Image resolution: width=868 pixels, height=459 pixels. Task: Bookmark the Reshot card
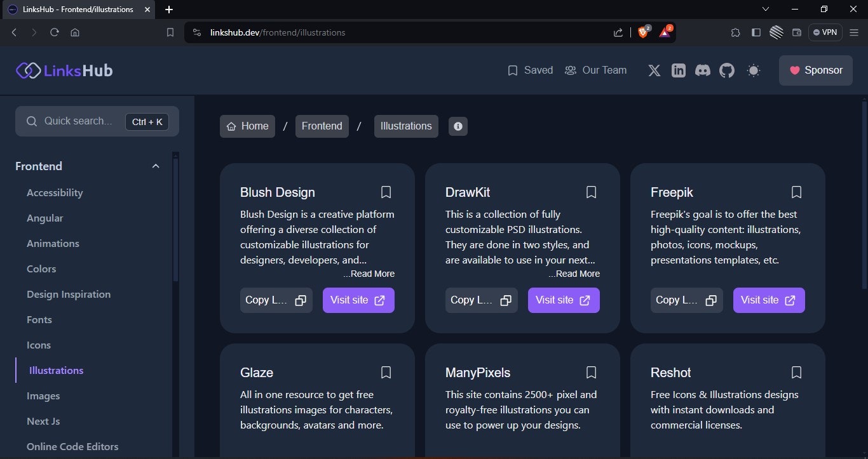pos(796,372)
